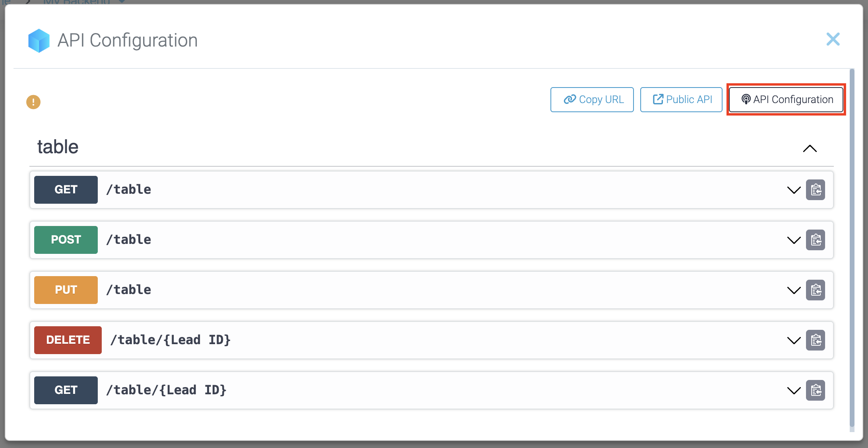The width and height of the screenshot is (868, 448).
Task: Collapse the table section
Action: (x=810, y=148)
